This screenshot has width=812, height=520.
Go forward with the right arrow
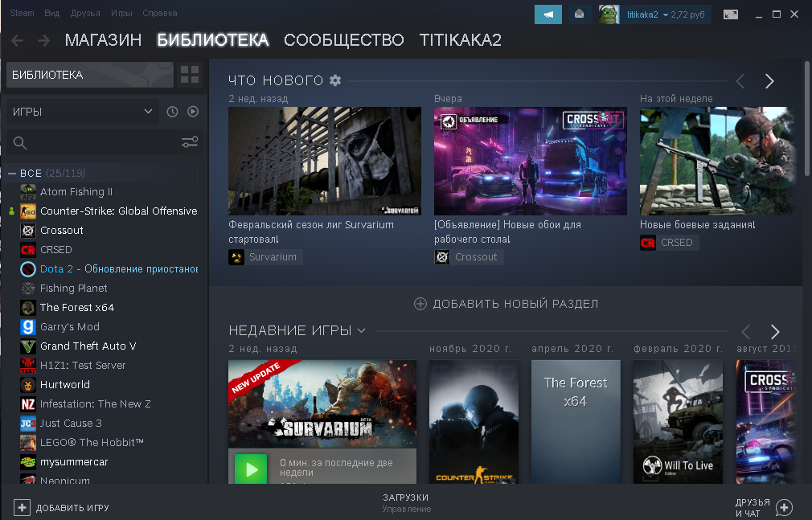[44, 40]
